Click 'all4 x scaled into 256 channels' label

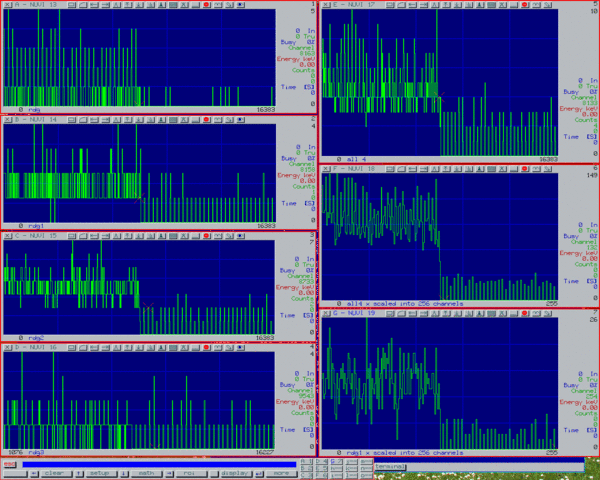[405, 303]
